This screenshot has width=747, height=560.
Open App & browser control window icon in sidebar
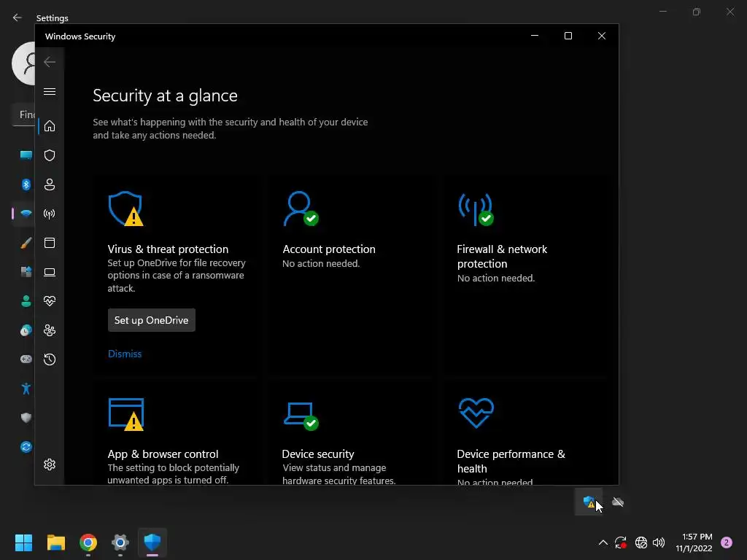(x=50, y=243)
